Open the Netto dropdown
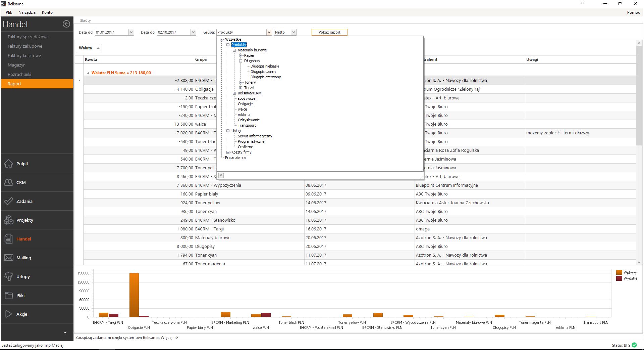Screen dimensions: 644x350 point(293,32)
